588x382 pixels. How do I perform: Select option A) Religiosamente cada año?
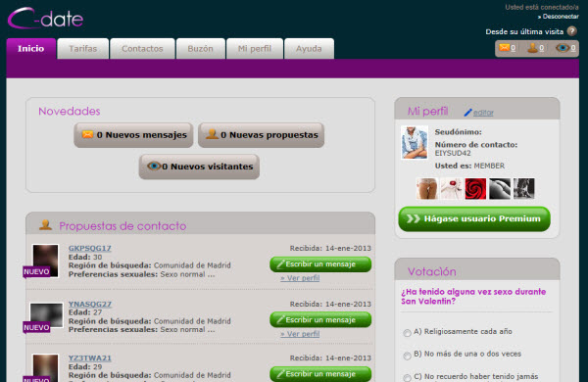(407, 333)
